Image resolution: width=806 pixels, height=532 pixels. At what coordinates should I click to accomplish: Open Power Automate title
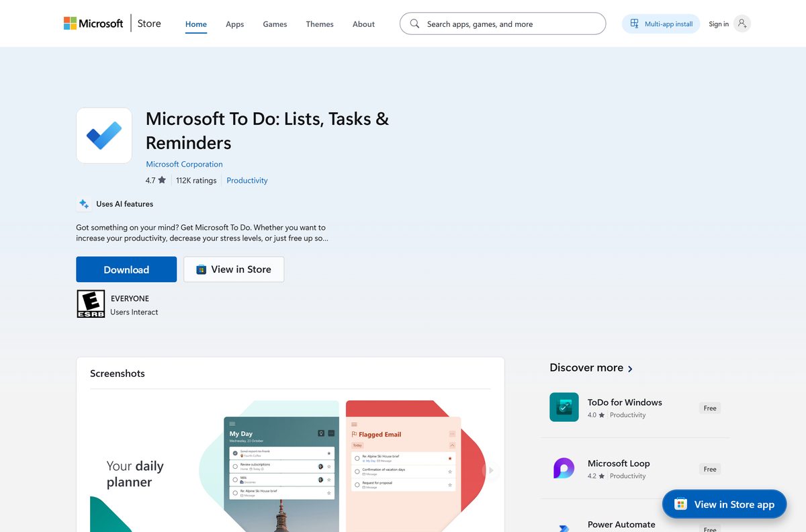tap(621, 525)
